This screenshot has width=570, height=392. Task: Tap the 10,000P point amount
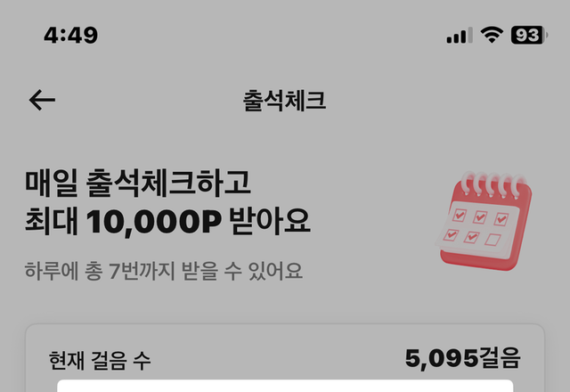[x=154, y=222]
